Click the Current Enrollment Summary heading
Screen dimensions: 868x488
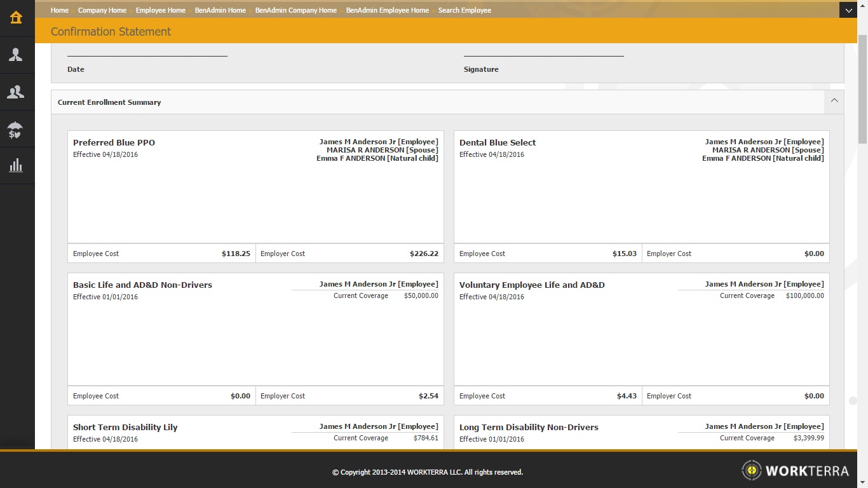click(109, 102)
